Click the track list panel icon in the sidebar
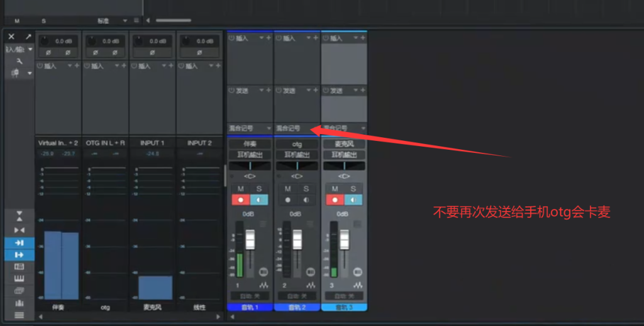Viewport: 644px width, 326px height. tap(19, 267)
